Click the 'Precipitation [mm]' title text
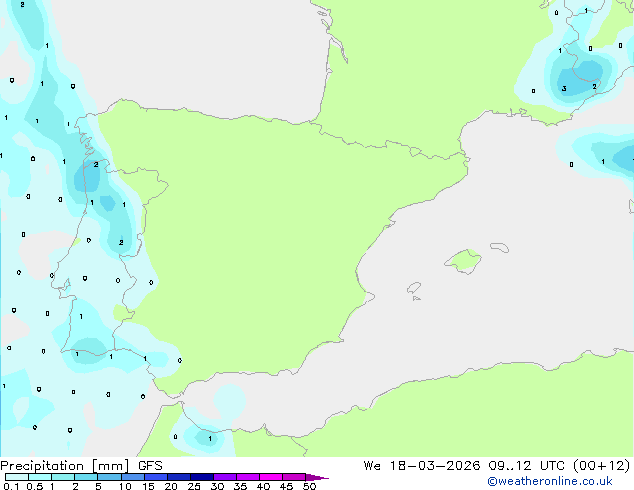Screen dimensions: 634x490 click(x=65, y=466)
